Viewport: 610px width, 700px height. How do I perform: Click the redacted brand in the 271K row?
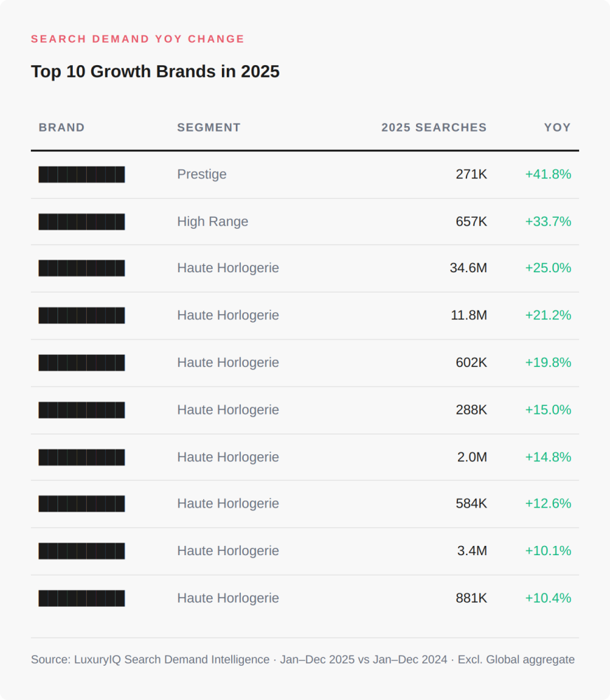(82, 174)
